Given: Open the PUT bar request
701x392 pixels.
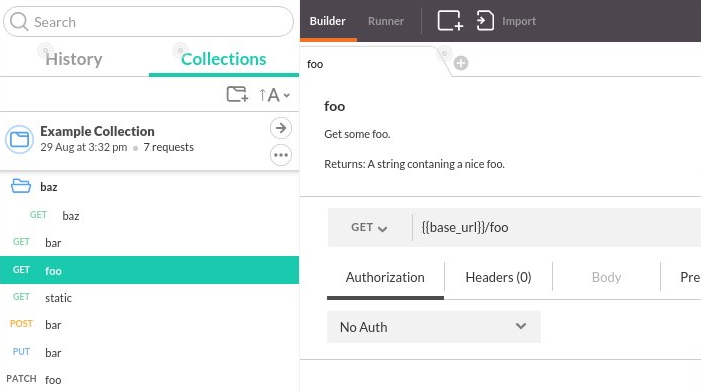Looking at the screenshot, I should point(149,352).
